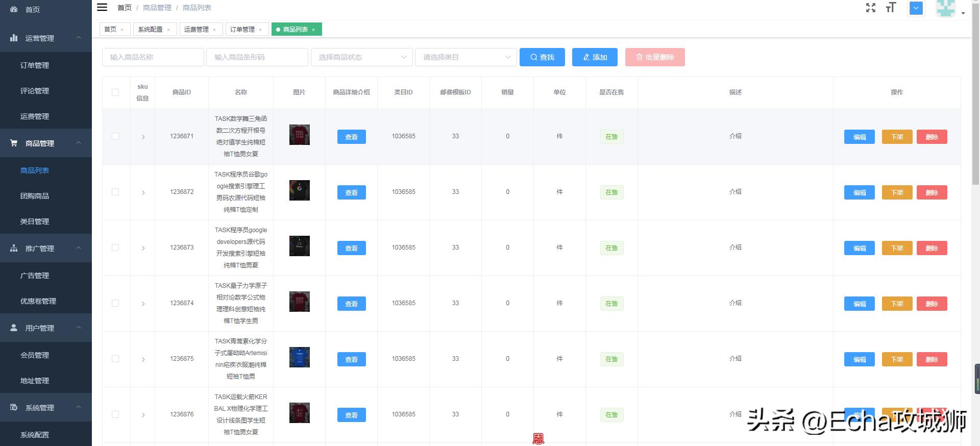Viewport: 980px width, 446px height.
Task: Click the 输入商品名称 input field
Action: (x=153, y=57)
